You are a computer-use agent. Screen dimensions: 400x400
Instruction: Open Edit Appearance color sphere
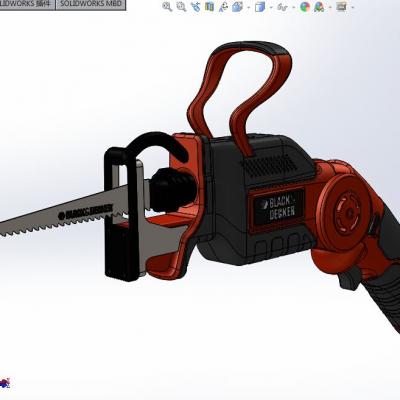tap(305, 7)
